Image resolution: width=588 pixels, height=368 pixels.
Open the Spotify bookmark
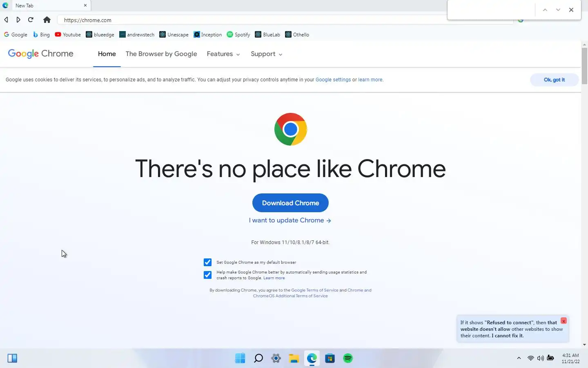pyautogui.click(x=238, y=35)
